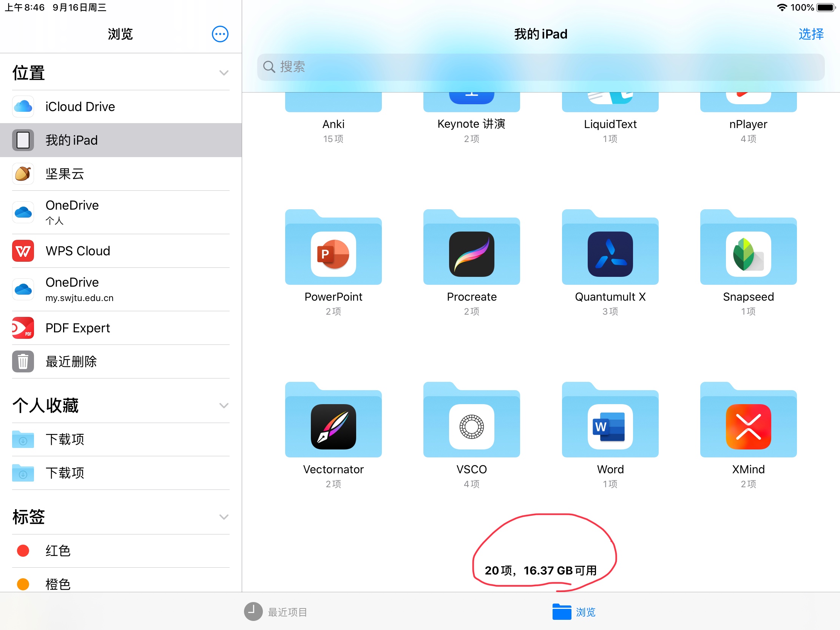Open the VSCO folder
The image size is (840, 630).
(471, 426)
